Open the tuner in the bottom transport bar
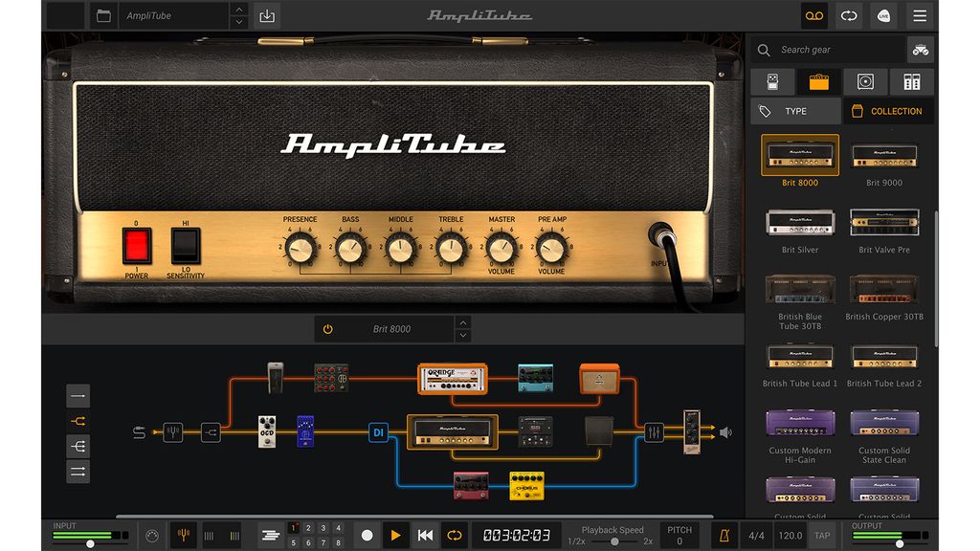Image resolution: width=980 pixels, height=551 pixels. (182, 536)
